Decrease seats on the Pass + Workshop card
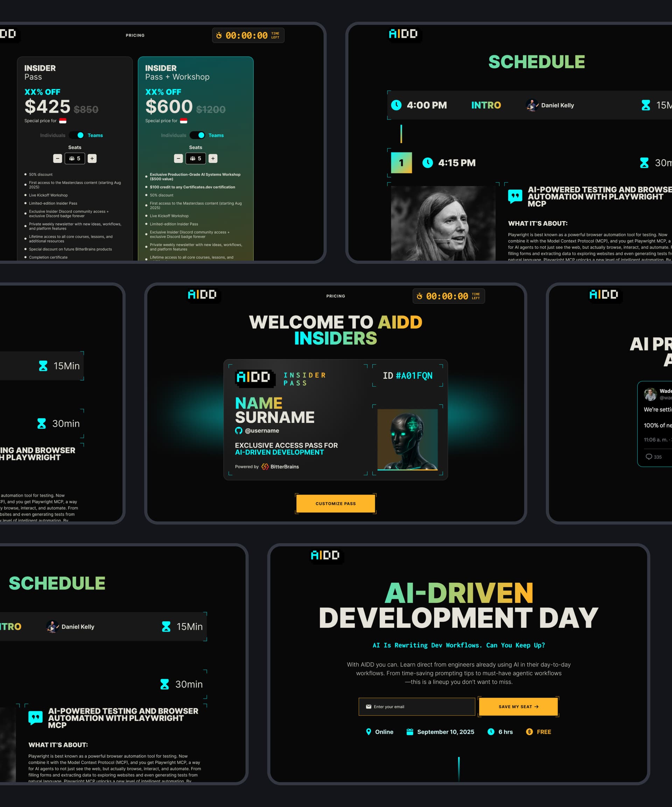Image resolution: width=672 pixels, height=807 pixels. (x=178, y=158)
